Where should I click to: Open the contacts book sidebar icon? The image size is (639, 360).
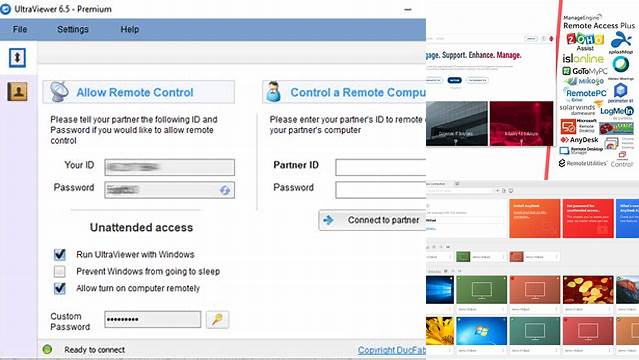17,91
